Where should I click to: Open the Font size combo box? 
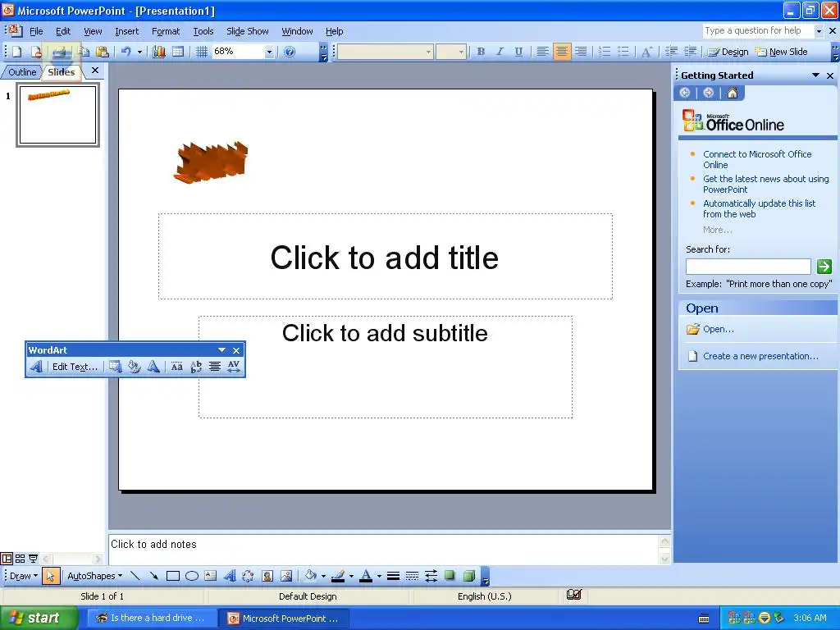pyautogui.click(x=450, y=52)
